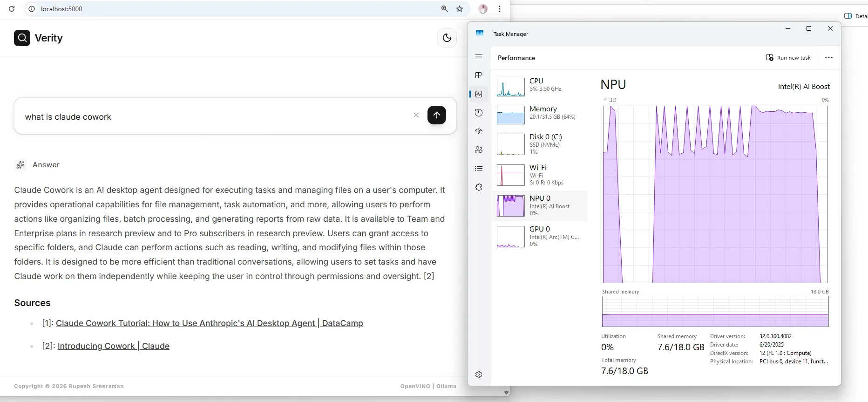Click the Driver version value 32.0.100.4082
The width and height of the screenshot is (868, 402).
(775, 336)
